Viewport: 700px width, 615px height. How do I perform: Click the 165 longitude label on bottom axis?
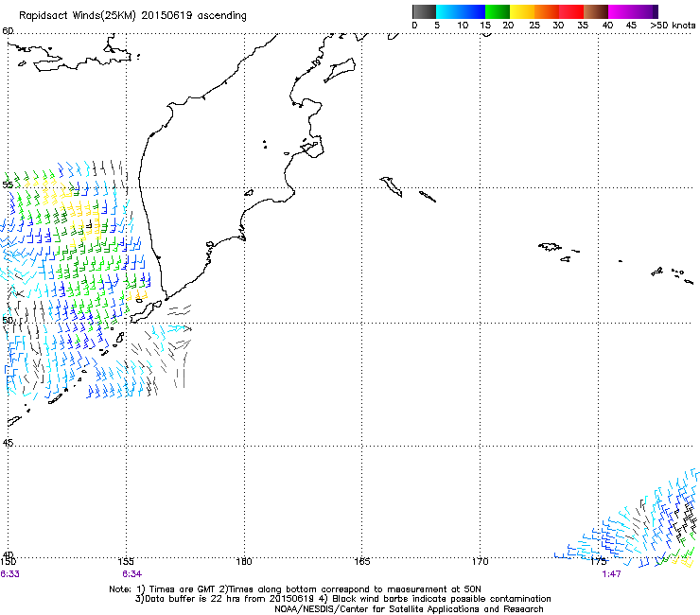(362, 561)
